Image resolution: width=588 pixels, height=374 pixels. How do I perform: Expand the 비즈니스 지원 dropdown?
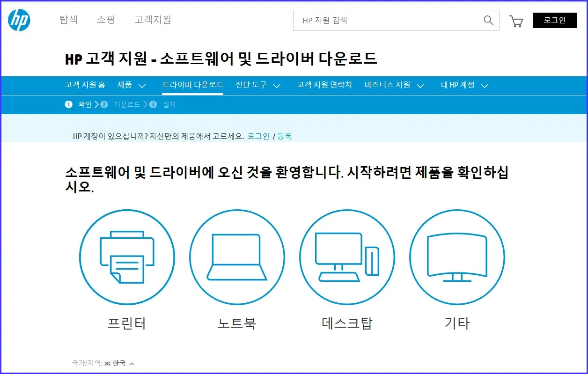(420, 86)
